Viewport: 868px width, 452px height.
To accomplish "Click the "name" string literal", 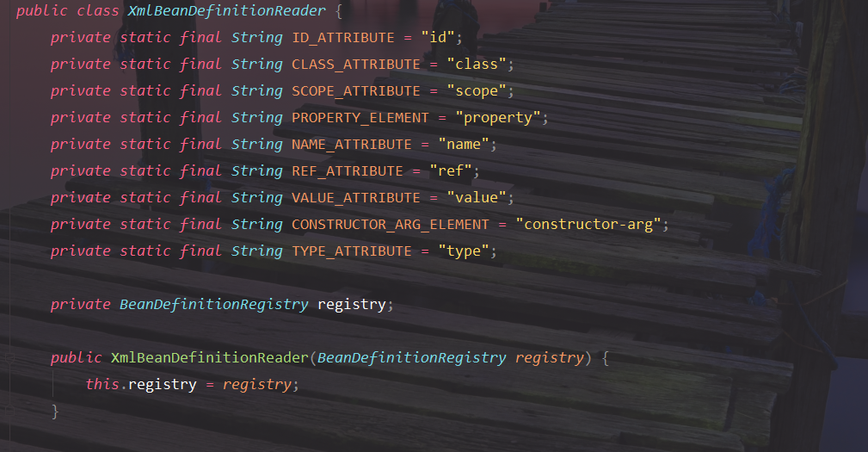I will 464,144.
